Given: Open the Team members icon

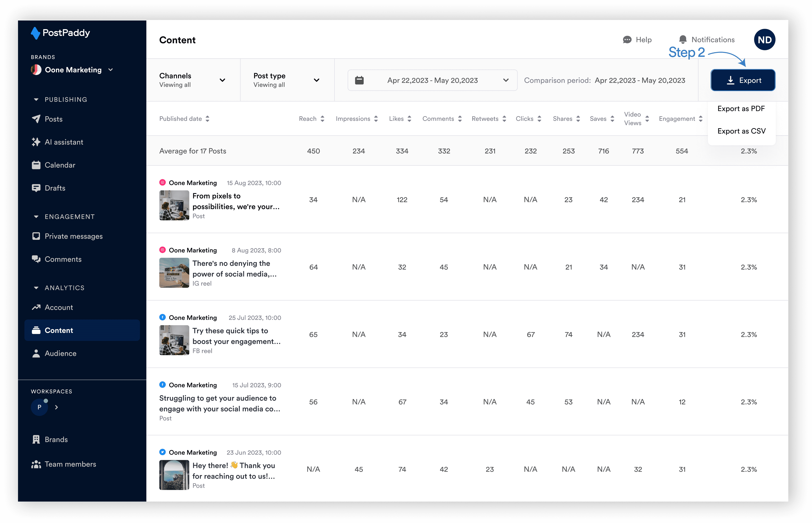Looking at the screenshot, I should click(x=36, y=464).
